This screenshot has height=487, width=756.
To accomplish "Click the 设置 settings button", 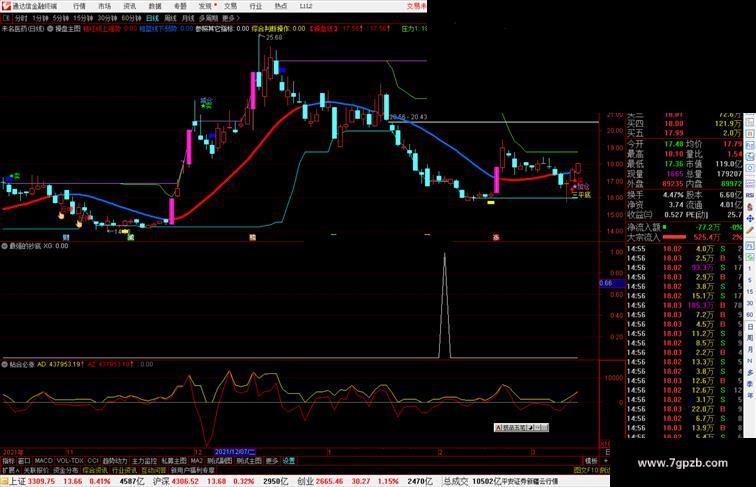I will [x=288, y=461].
